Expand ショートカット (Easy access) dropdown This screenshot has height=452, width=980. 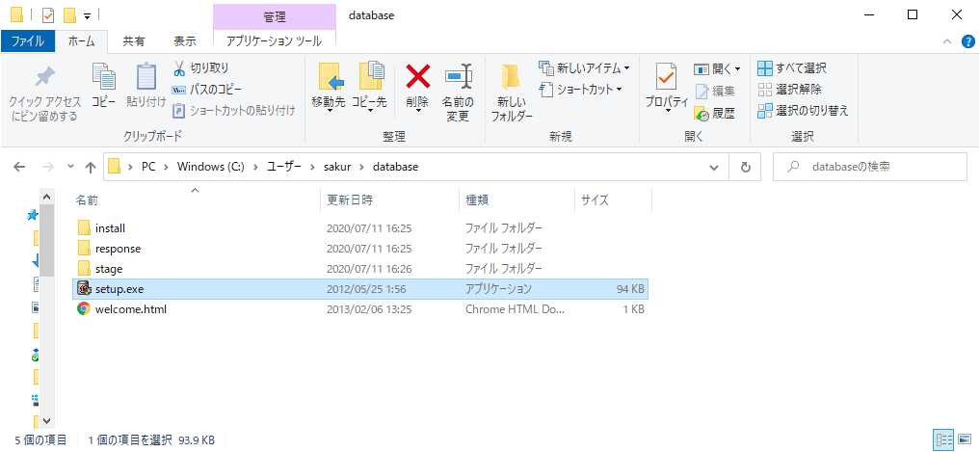(619, 90)
